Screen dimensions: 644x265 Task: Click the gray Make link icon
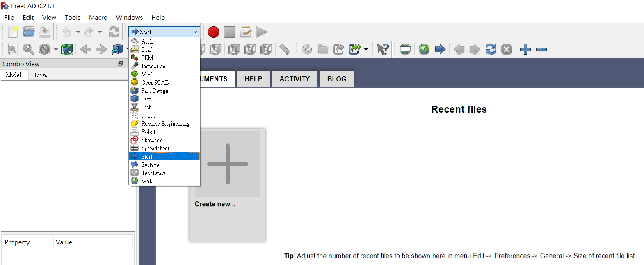pyautogui.click(x=339, y=49)
